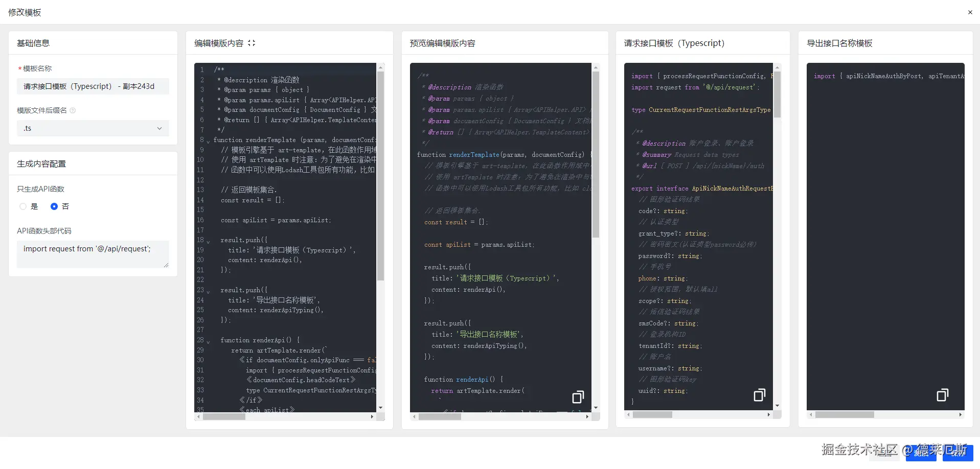Click 'return artTemplate.render(' in the preview panel
The image size is (980, 469).
click(x=477, y=391)
